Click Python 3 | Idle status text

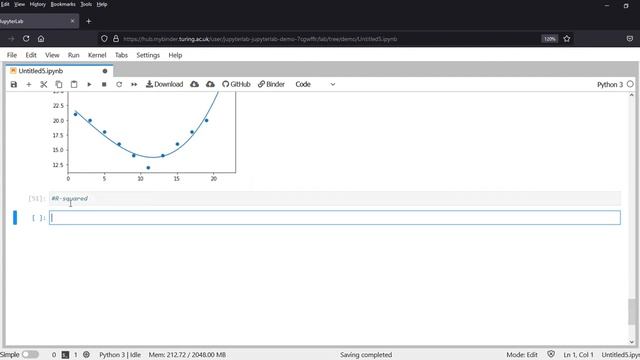pos(120,355)
